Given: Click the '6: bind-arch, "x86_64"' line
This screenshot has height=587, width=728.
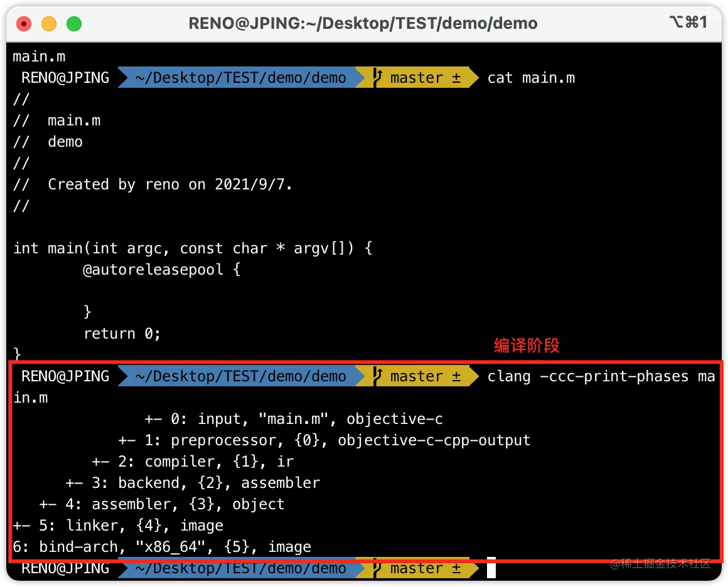Looking at the screenshot, I should point(161,547).
